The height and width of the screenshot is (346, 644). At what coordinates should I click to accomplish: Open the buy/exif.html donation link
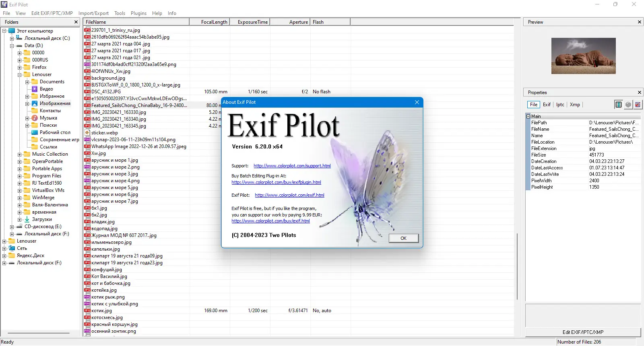pos(270,221)
